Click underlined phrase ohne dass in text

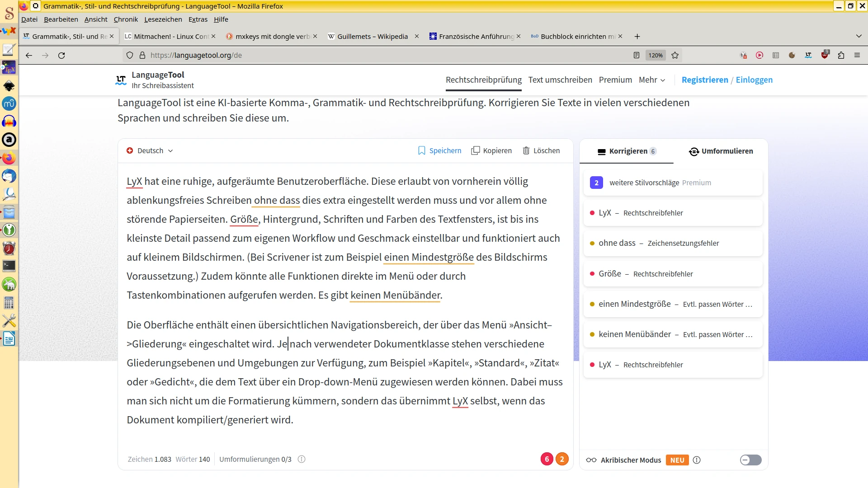[x=277, y=200]
